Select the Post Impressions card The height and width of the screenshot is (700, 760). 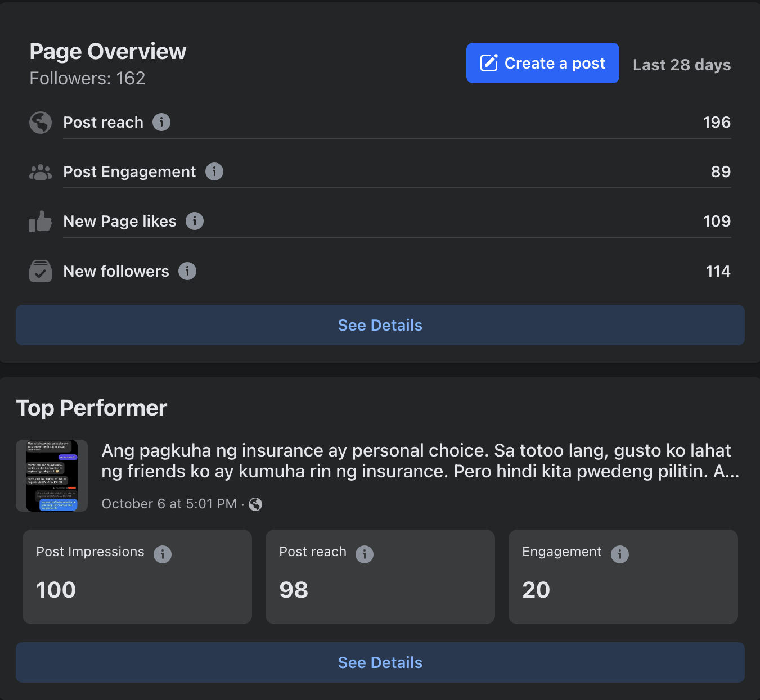coord(137,576)
